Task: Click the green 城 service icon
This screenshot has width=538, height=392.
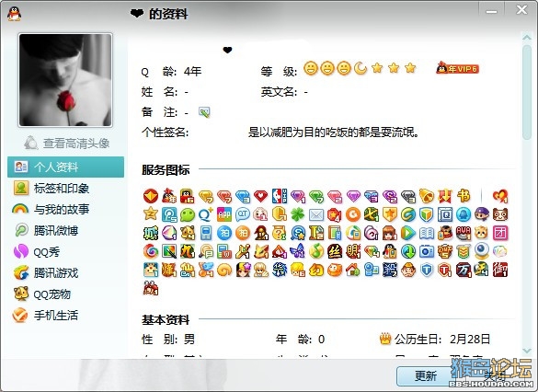Action: pos(151,233)
